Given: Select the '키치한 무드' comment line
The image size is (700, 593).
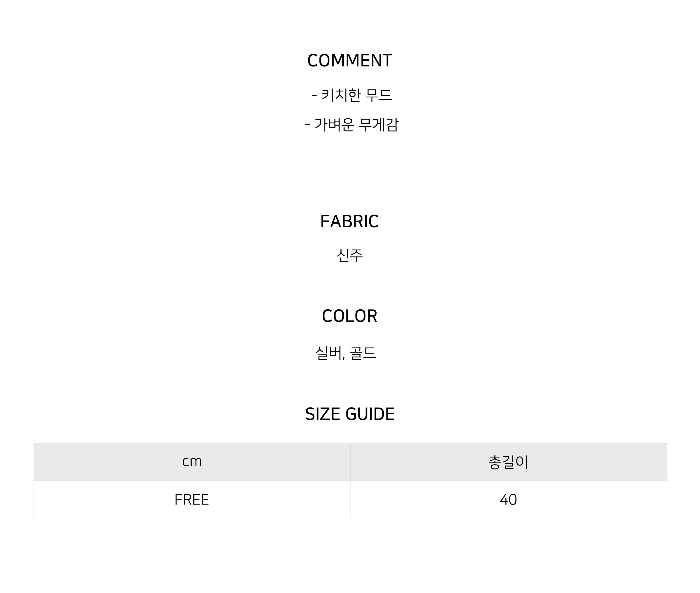Looking at the screenshot, I should [x=352, y=95].
